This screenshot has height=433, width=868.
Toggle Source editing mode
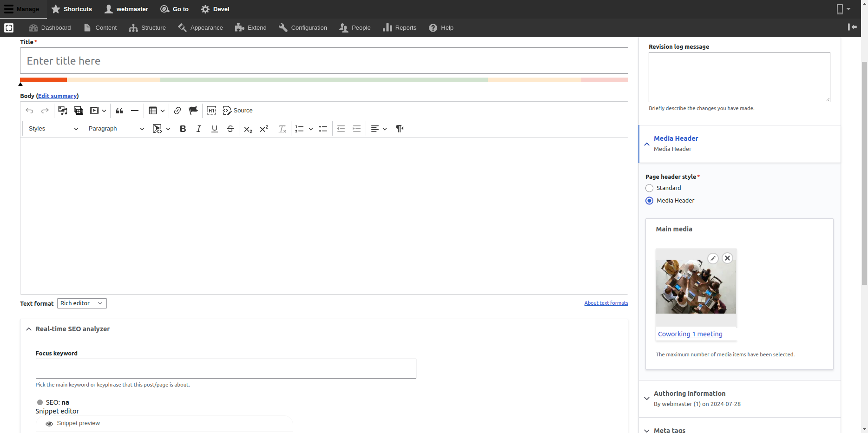(x=238, y=111)
